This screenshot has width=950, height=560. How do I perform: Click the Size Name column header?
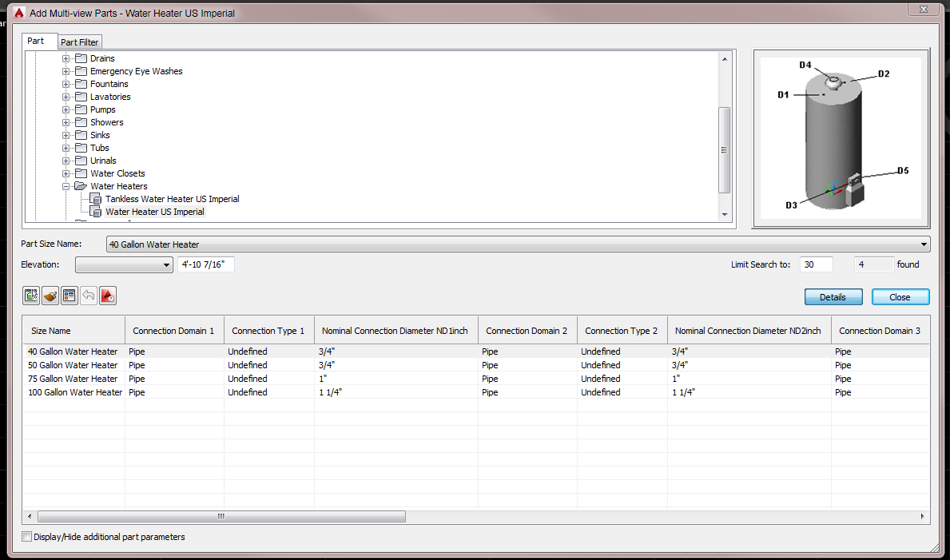pyautogui.click(x=74, y=330)
